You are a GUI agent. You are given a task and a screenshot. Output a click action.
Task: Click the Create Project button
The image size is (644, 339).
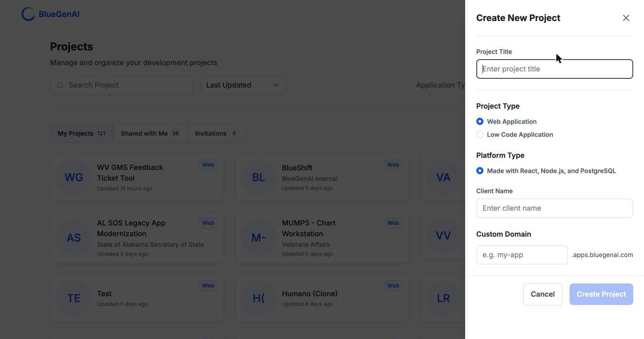(601, 294)
